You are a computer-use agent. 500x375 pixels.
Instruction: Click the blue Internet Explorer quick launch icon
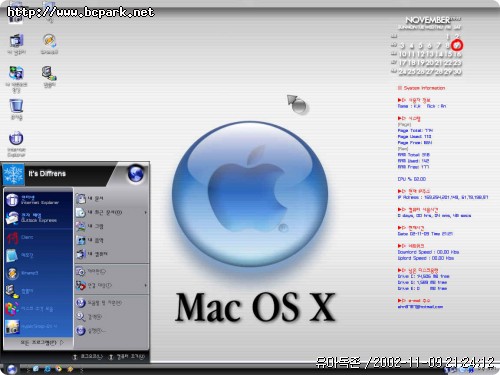tap(47, 369)
